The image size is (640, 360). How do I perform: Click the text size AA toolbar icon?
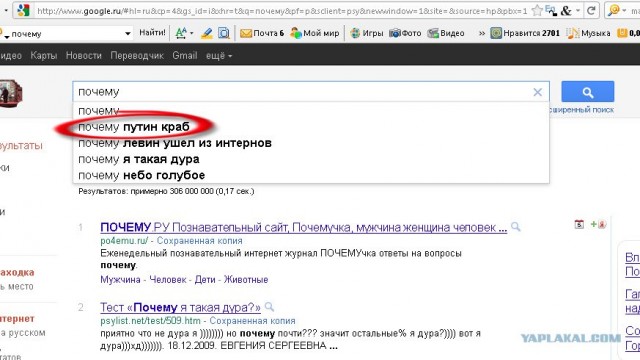tap(181, 33)
